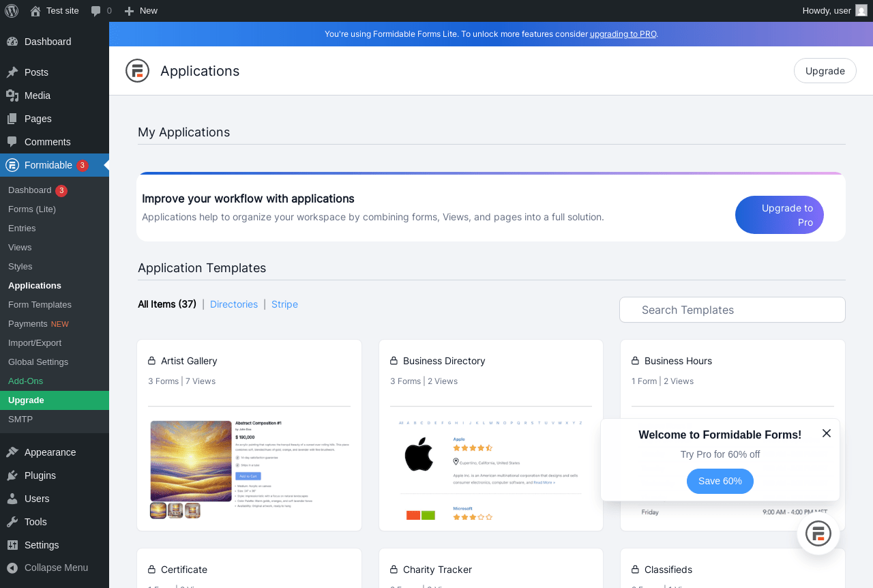Viewport: 873px width, 588px height.
Task: Click the Howdy, user account link
Action: click(x=835, y=11)
